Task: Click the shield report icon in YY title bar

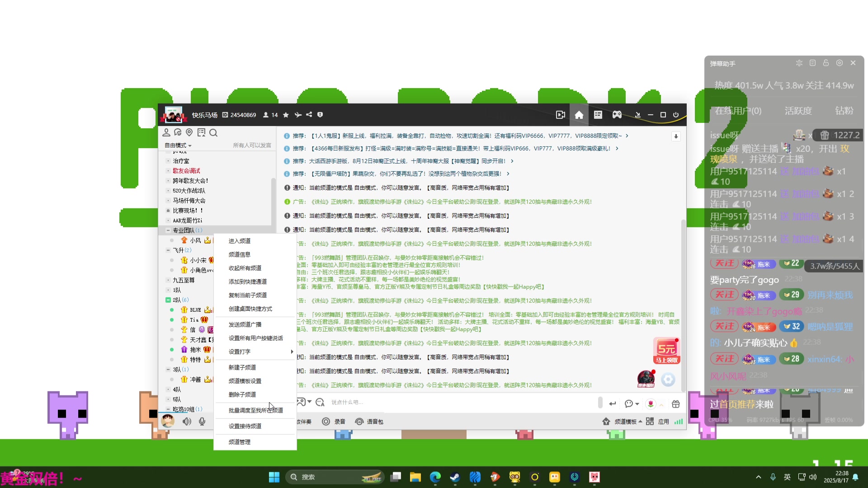Action: pyautogui.click(x=320, y=115)
